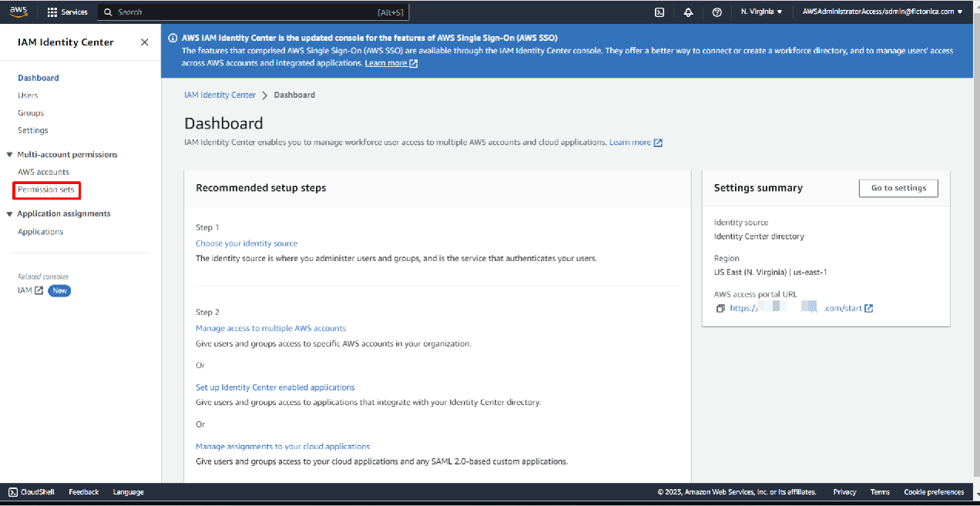Open Choose your identity source link
Viewport: 980px width, 506px height.
[247, 243]
